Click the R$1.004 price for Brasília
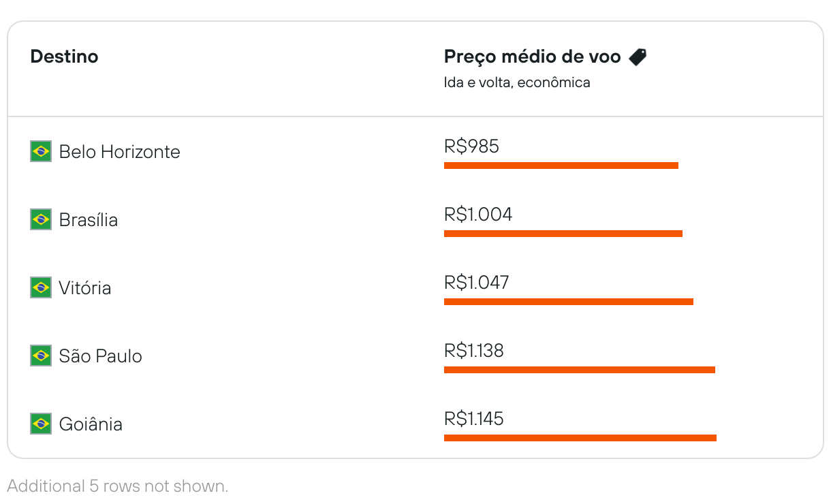 pyautogui.click(x=478, y=215)
